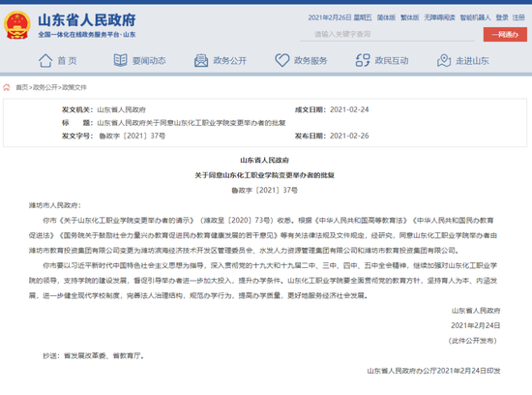Viewport: 532px width, 395px height.
Task: Click the bold heading 关于同意山东化工职业学院变更举办者的批复
Action: click(x=264, y=175)
